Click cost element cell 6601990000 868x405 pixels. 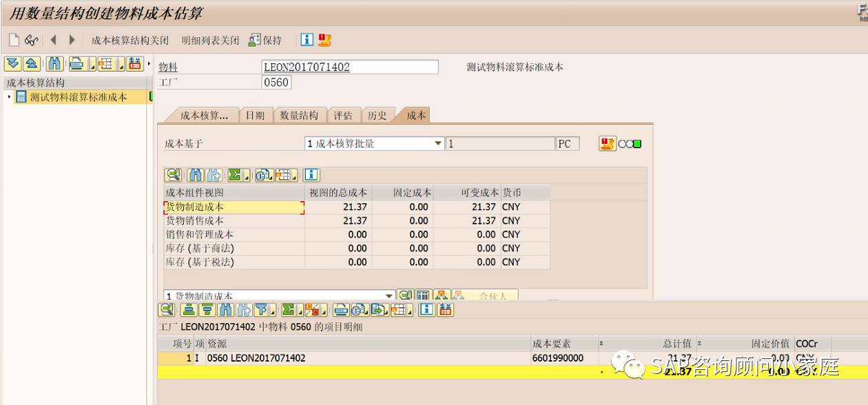click(x=564, y=358)
